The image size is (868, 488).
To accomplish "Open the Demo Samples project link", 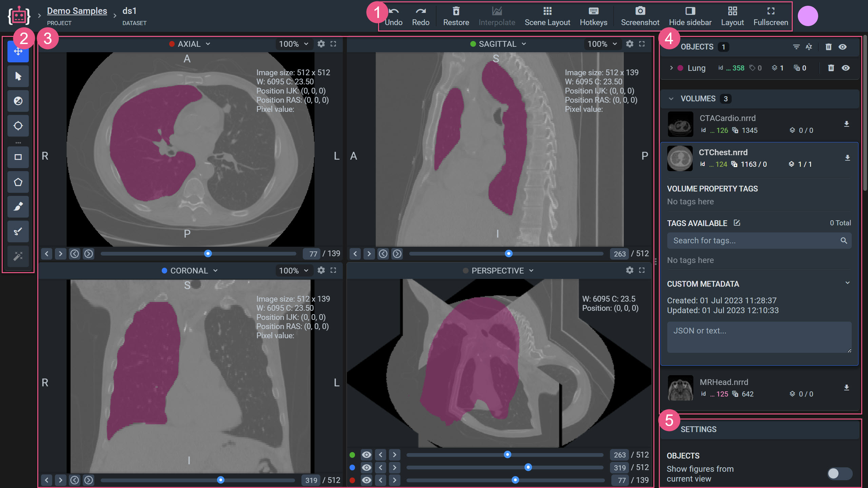I will click(77, 11).
